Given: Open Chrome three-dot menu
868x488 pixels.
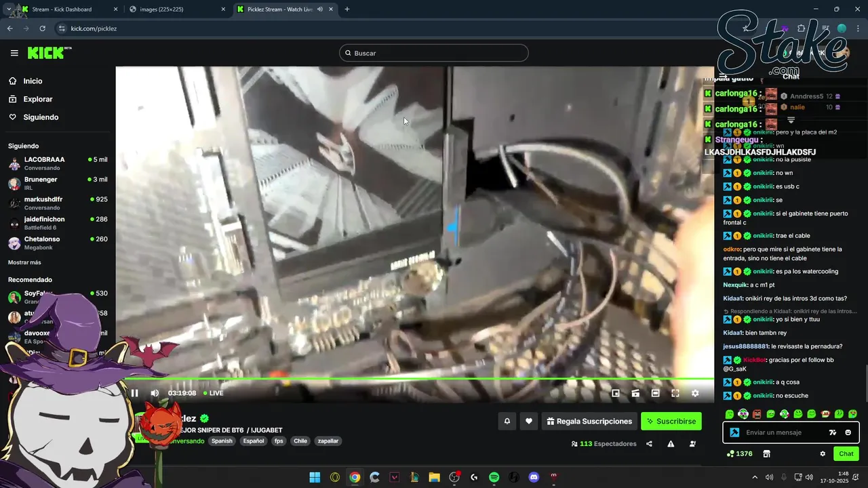Looking at the screenshot, I should click(858, 28).
